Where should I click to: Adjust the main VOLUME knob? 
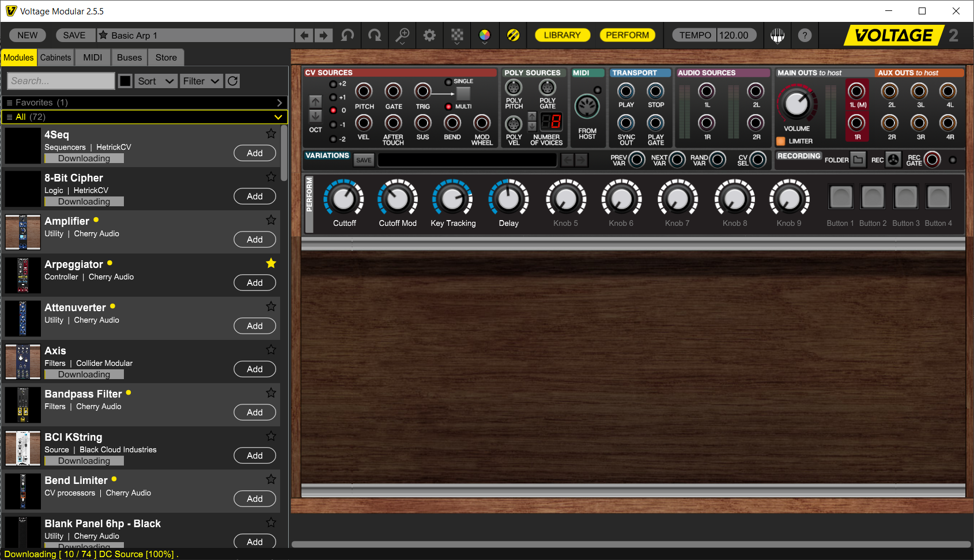(796, 104)
